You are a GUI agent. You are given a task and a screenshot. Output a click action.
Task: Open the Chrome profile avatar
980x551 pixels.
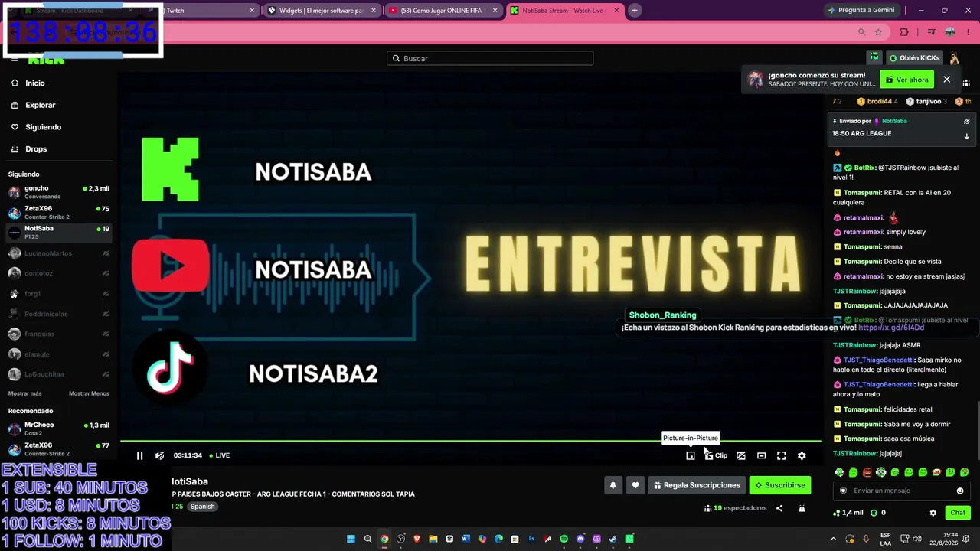[950, 32]
